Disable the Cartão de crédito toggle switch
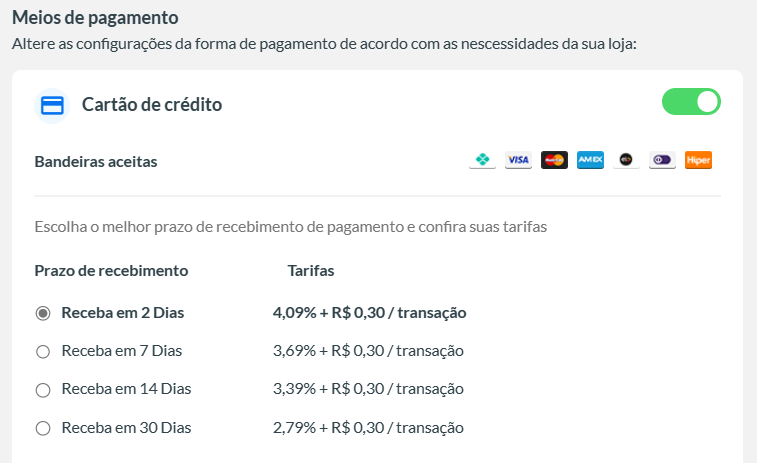 [x=691, y=101]
